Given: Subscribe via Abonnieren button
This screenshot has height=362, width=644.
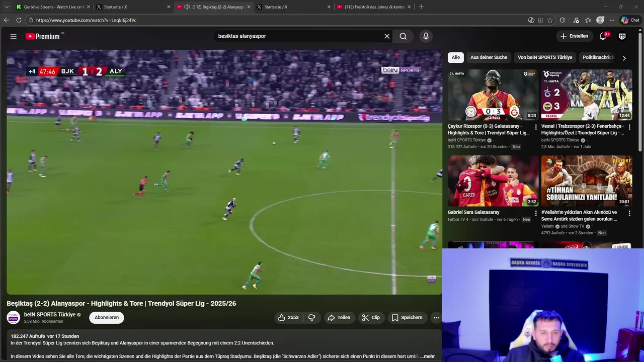Looking at the screenshot, I should pyautogui.click(x=107, y=318).
